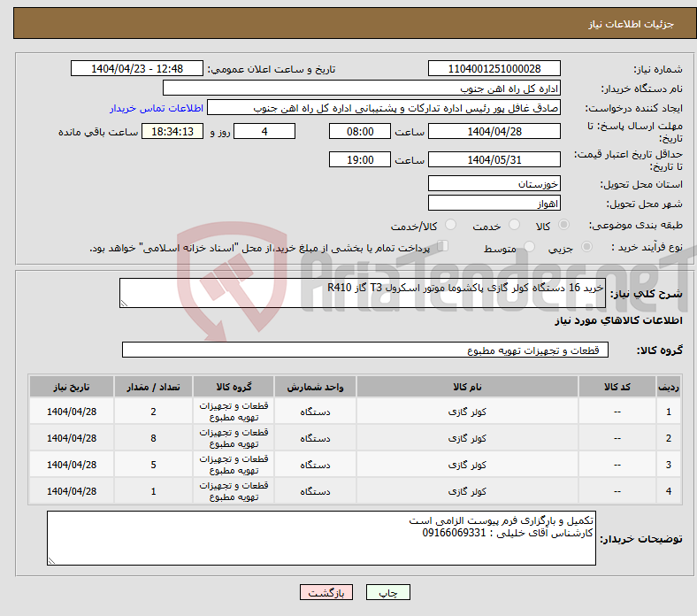Select the متوسط purchase type radio

coord(529,246)
